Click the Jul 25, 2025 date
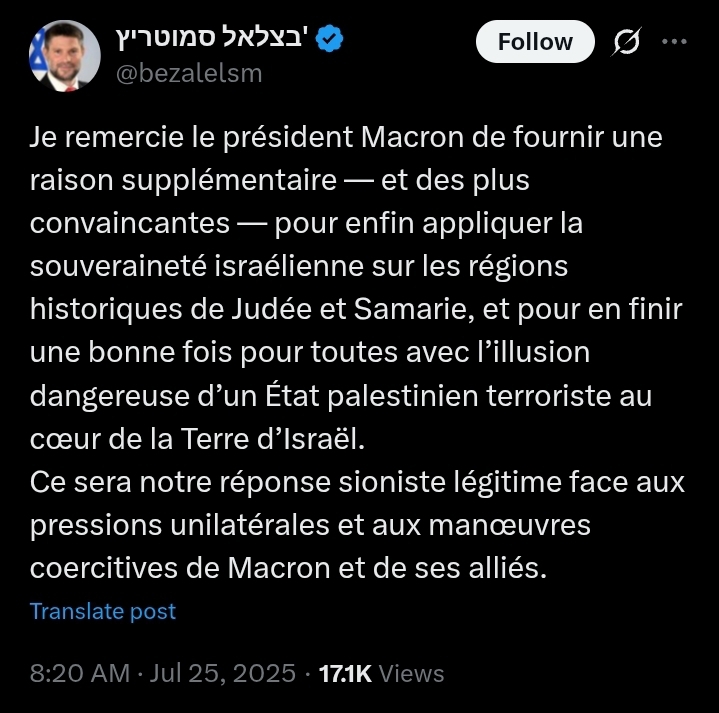Image resolution: width=719 pixels, height=713 pixels. click(223, 673)
